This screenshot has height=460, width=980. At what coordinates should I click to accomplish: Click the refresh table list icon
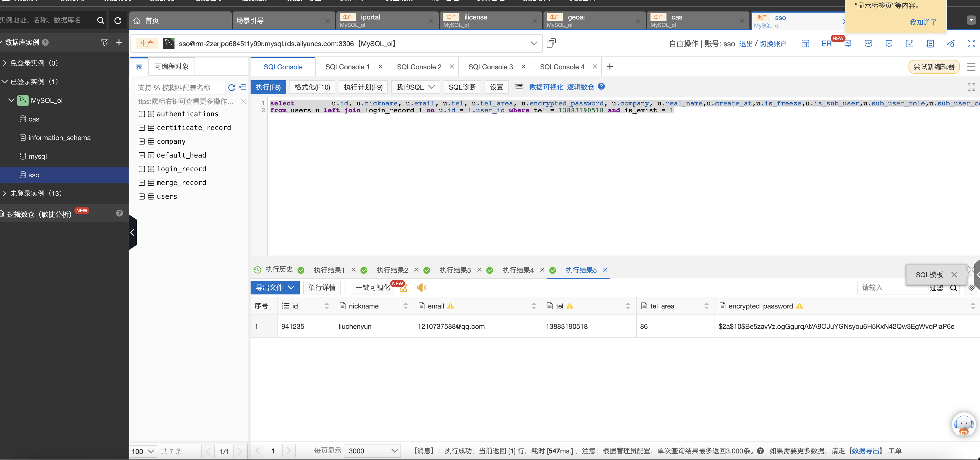click(231, 88)
